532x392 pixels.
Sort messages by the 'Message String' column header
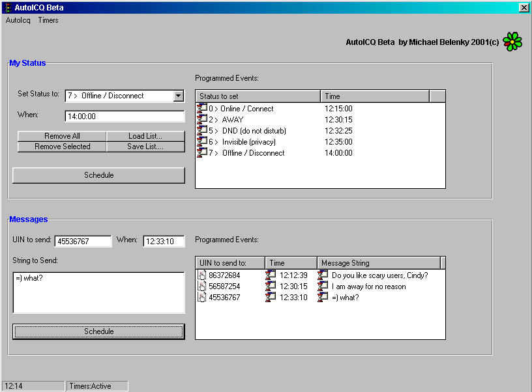[378, 263]
